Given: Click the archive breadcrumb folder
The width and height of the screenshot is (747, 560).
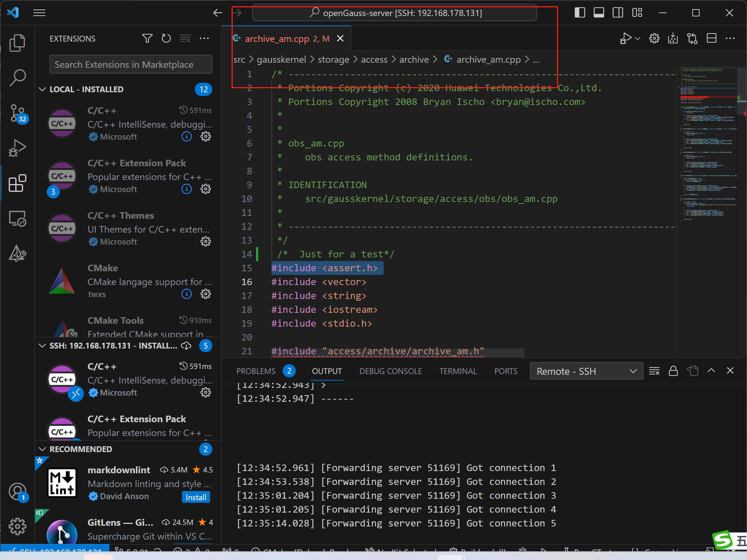Looking at the screenshot, I should point(414,59).
